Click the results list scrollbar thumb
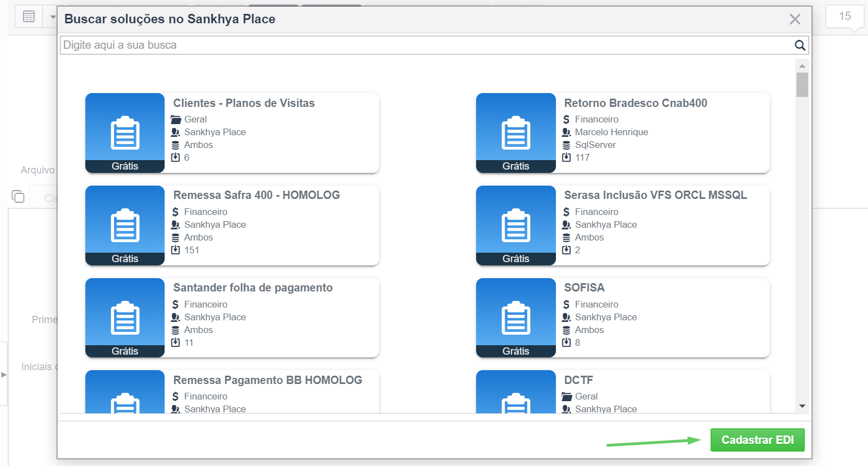The width and height of the screenshot is (868, 466). click(x=802, y=85)
